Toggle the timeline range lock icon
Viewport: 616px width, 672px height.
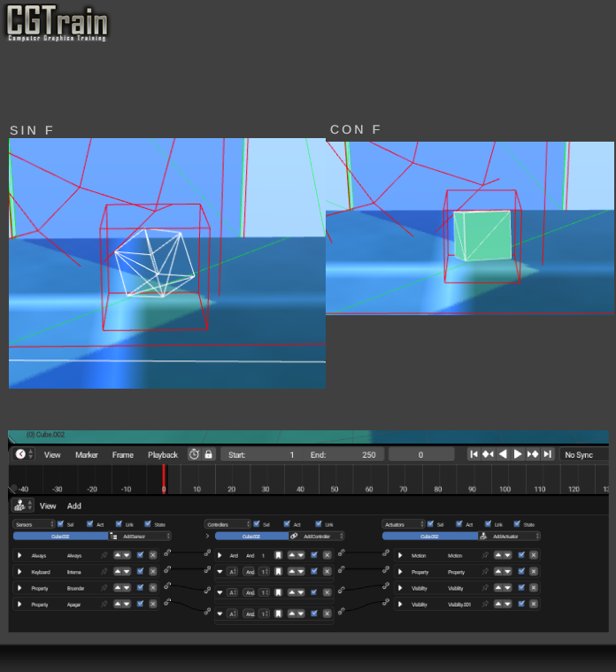point(209,454)
